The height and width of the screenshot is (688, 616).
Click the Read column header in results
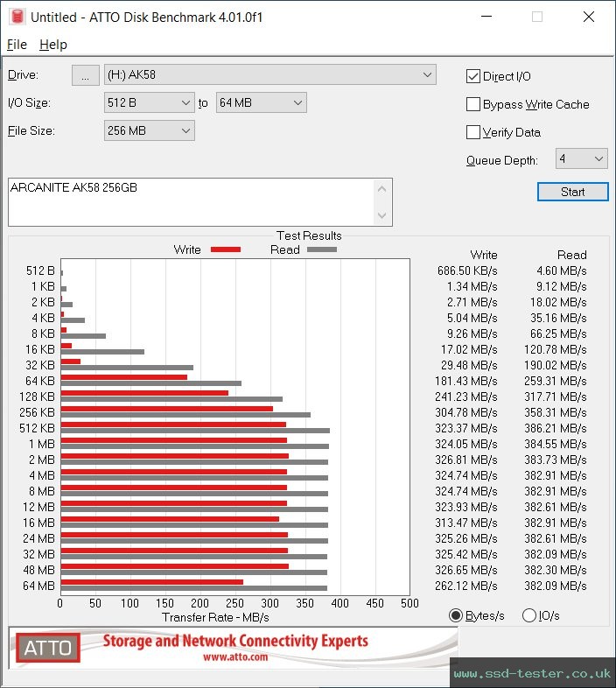pyautogui.click(x=571, y=255)
